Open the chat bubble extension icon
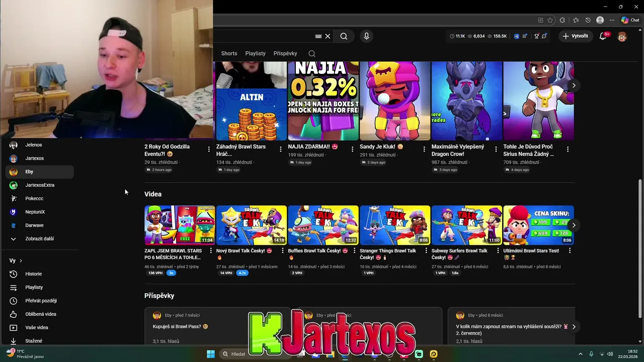Screen dimensions: 644x362 coord(544,36)
